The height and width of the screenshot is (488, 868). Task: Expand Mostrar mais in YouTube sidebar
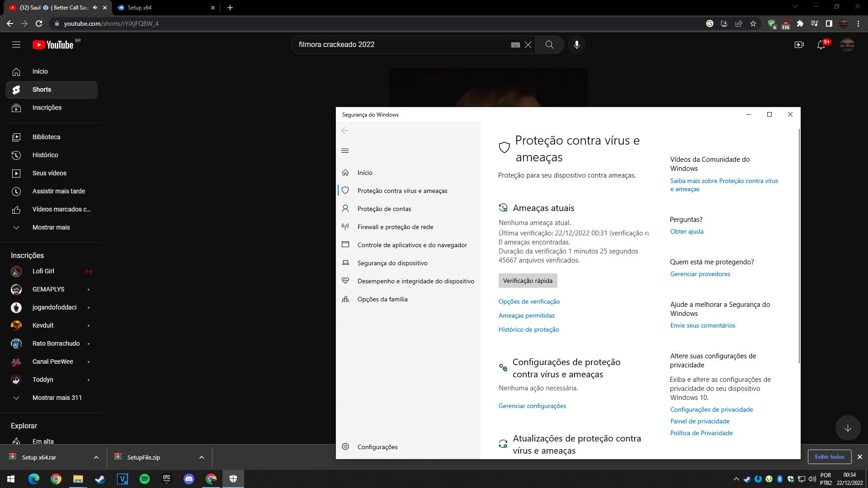click(x=51, y=227)
